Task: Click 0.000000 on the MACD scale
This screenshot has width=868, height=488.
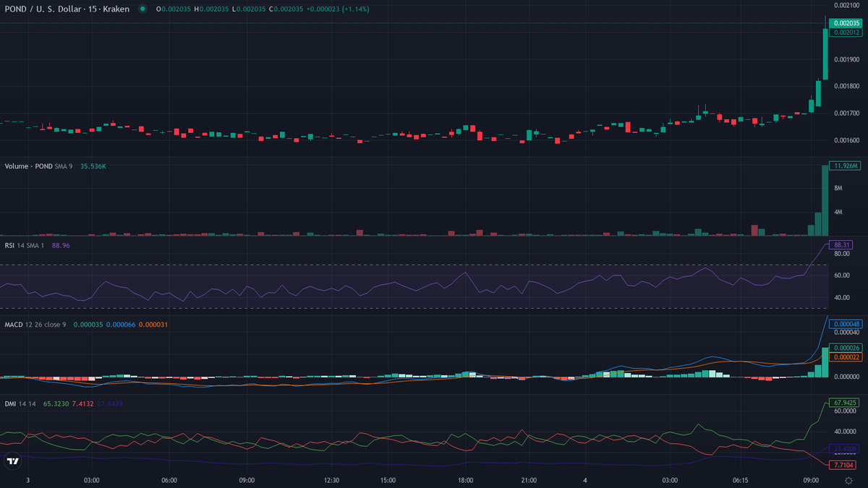Action: click(847, 377)
